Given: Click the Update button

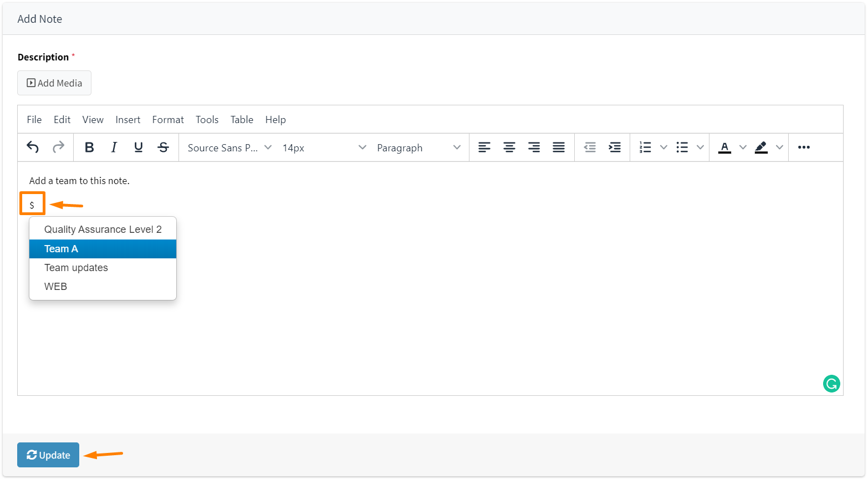Looking at the screenshot, I should coord(48,455).
